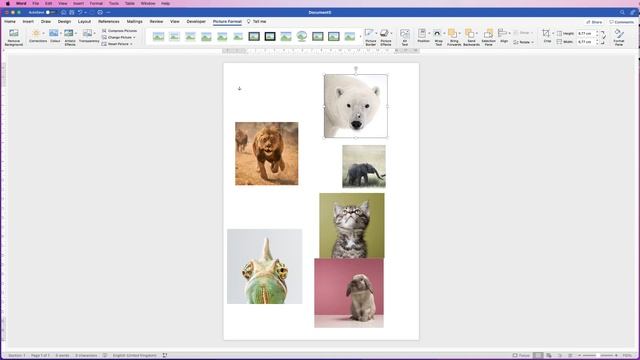Open the Developer tab
Image resolution: width=640 pixels, height=360 pixels.
point(196,21)
